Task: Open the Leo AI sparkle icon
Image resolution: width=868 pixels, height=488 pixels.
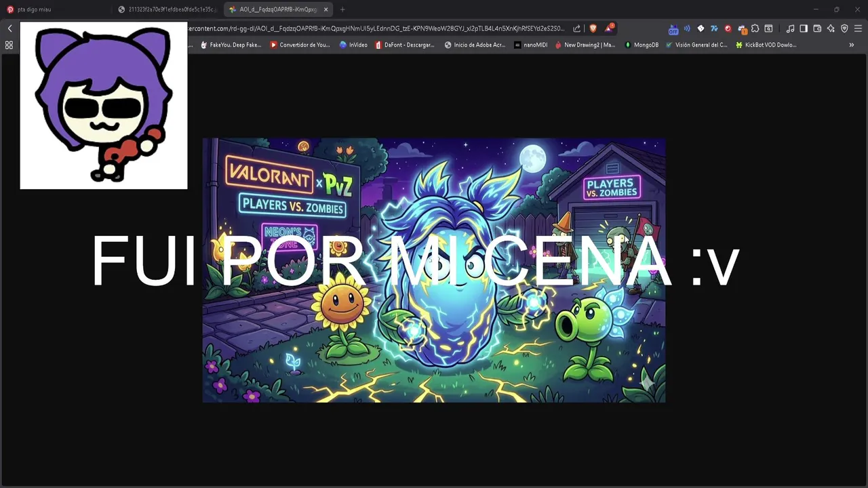Action: tap(831, 28)
